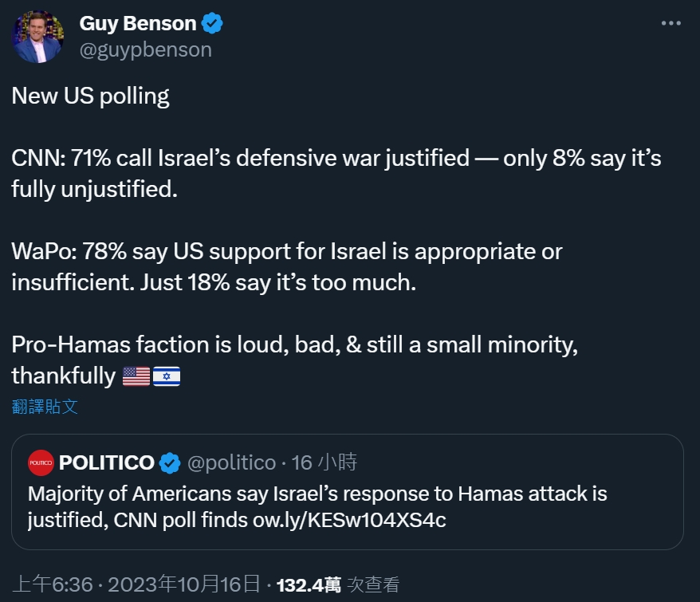Viewport: 700px width, 602px height.
Task: Click the "New US polling" text line
Action: click(x=90, y=96)
